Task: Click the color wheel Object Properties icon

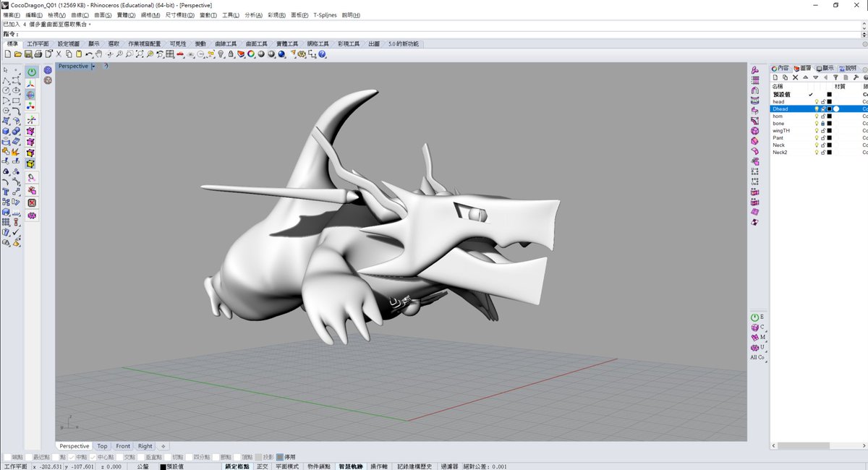Action: pos(251,54)
